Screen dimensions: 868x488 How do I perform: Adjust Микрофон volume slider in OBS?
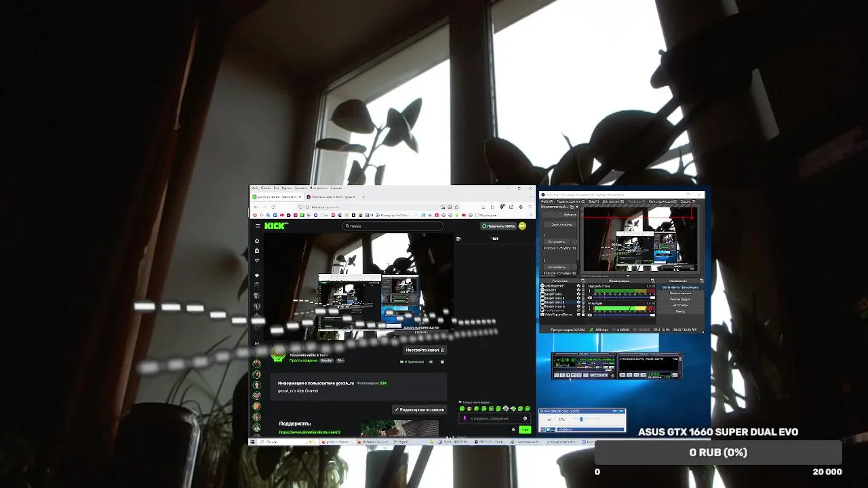624,315
